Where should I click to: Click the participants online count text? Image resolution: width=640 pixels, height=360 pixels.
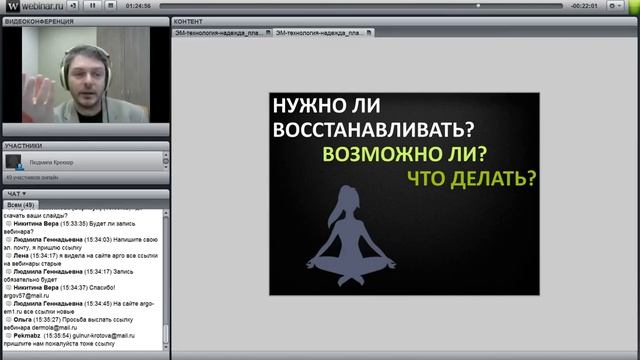tap(32, 178)
